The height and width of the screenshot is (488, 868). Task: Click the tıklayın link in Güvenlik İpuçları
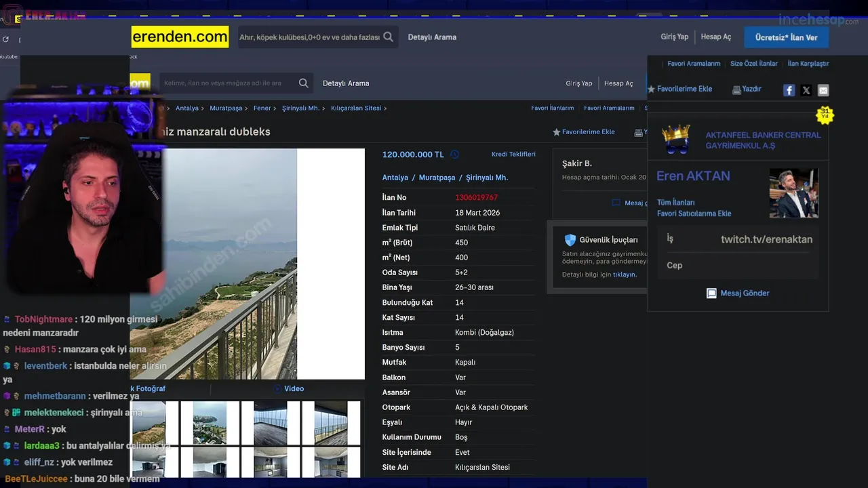pos(625,274)
